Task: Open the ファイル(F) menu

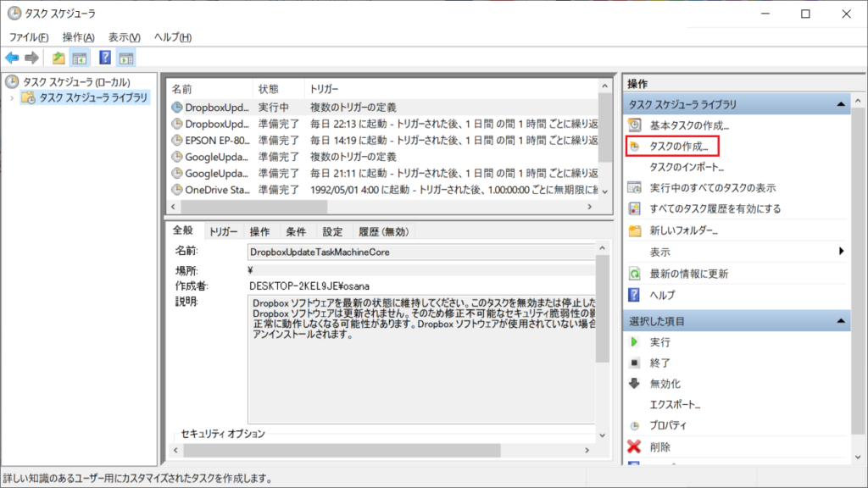Action: 29,37
